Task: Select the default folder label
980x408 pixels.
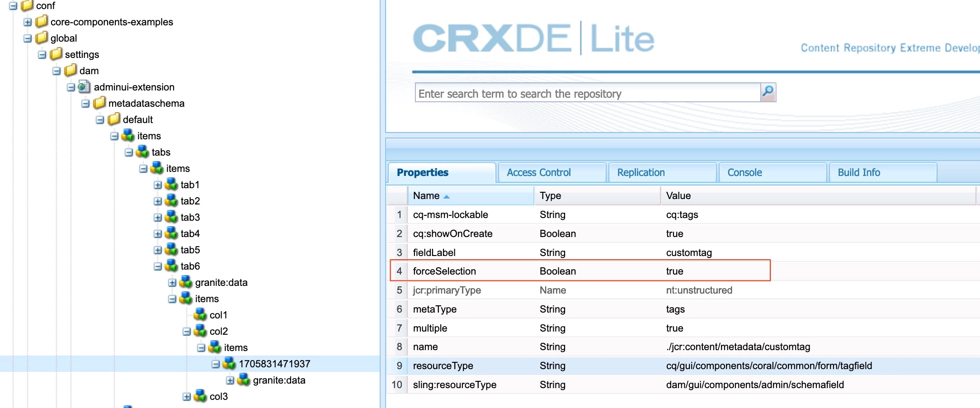Action: [x=138, y=119]
